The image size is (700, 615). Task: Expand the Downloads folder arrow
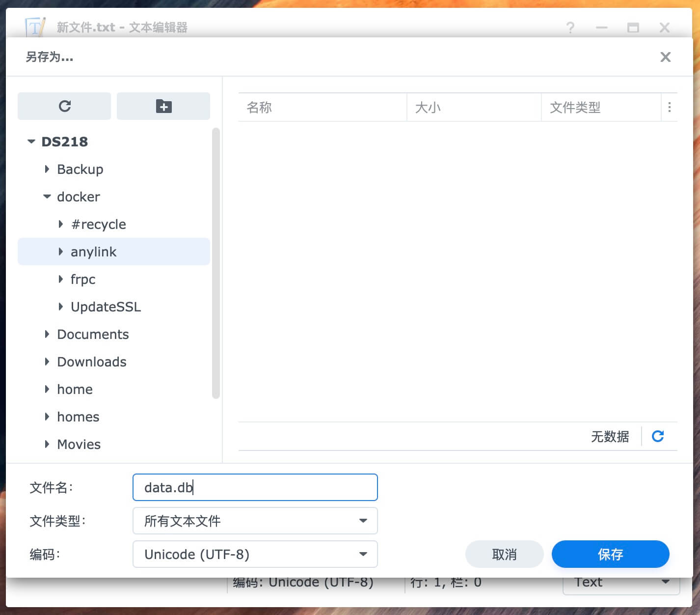click(x=47, y=362)
